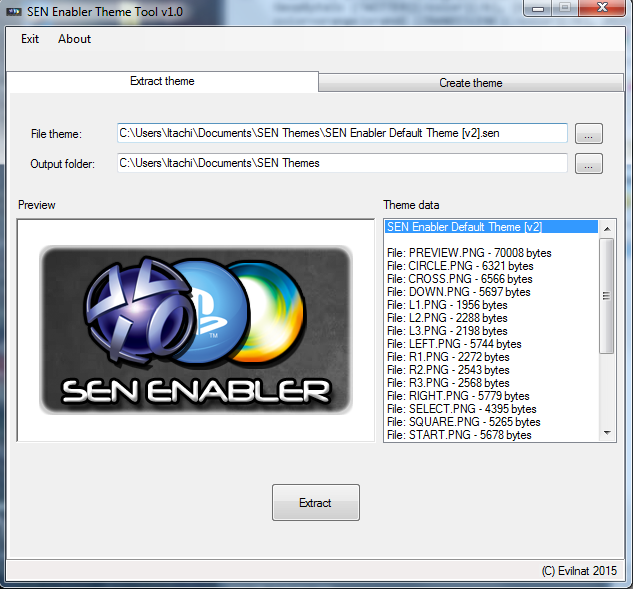The width and height of the screenshot is (633, 589).
Task: Browse for an output folder with the ... button
Action: pyautogui.click(x=589, y=163)
